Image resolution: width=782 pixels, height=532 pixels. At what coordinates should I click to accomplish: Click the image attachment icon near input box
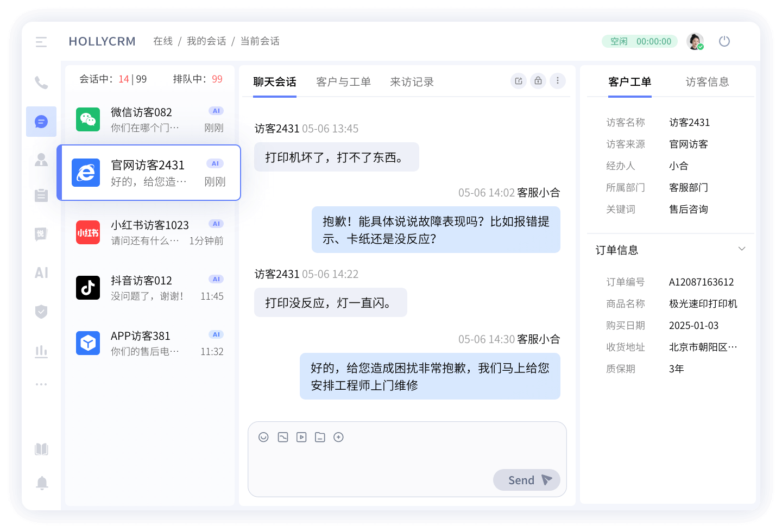click(x=282, y=437)
